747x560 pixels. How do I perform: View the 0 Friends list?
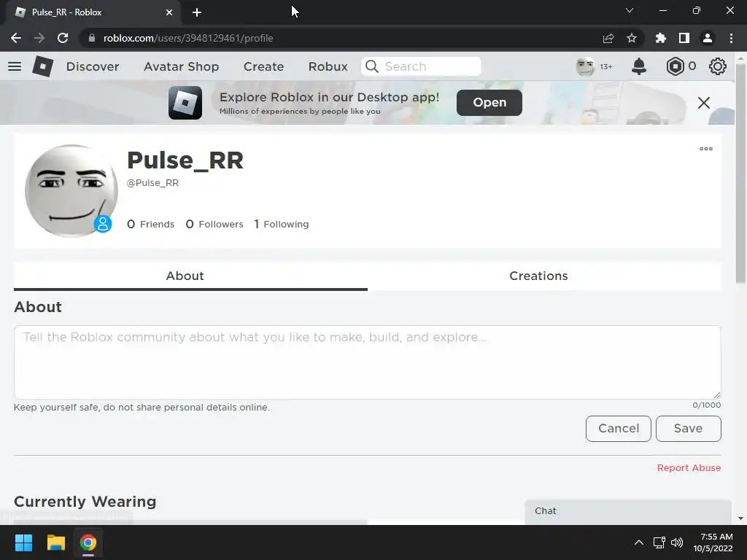pyautogui.click(x=150, y=224)
